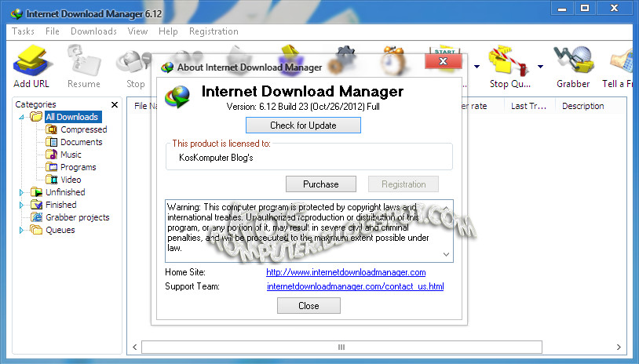The height and width of the screenshot is (364, 639).
Task: Click the Close button in About dialog
Action: tap(309, 305)
